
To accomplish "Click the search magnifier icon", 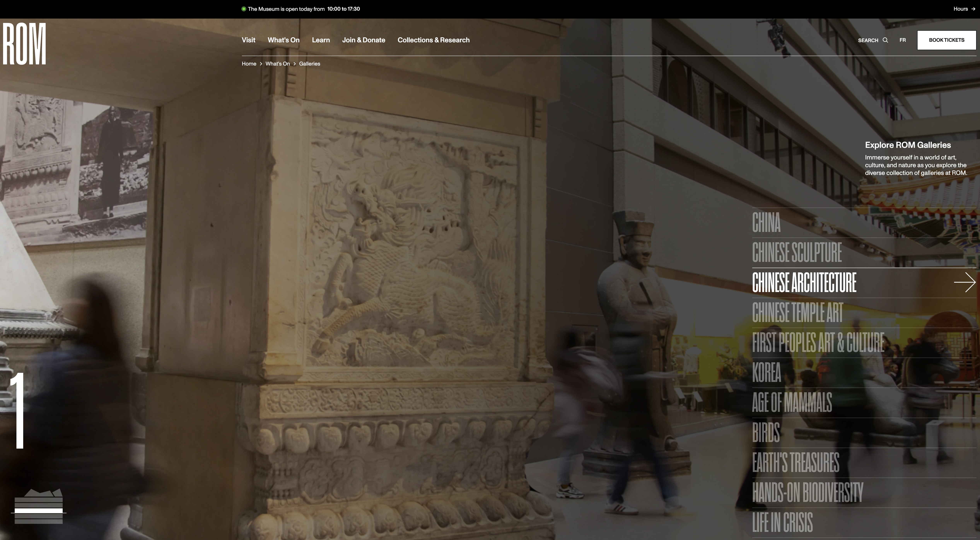I will point(885,40).
